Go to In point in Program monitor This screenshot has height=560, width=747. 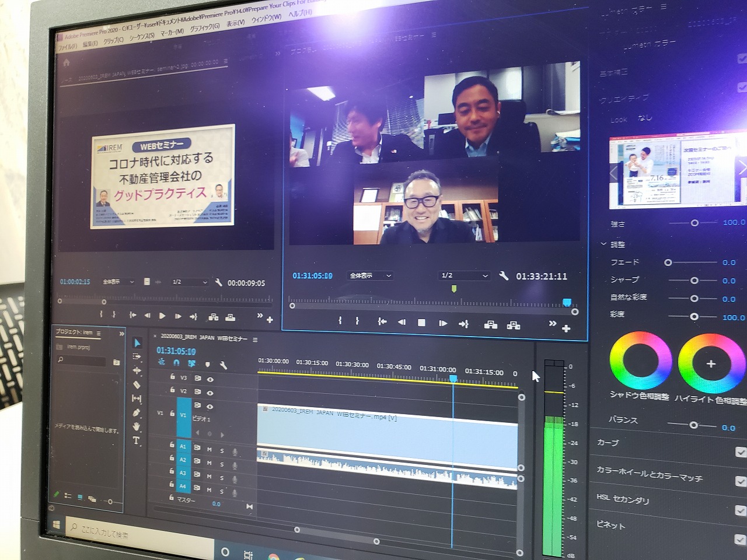tap(382, 321)
